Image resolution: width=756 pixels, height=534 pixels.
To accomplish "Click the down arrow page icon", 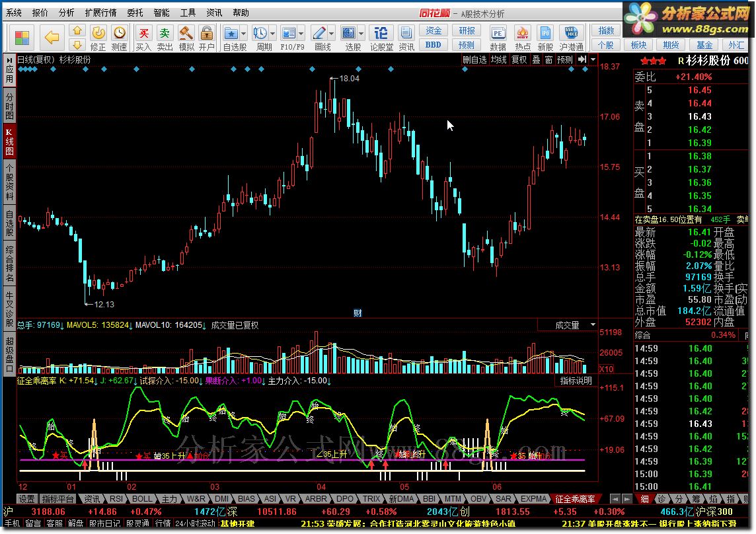I will point(77,45).
